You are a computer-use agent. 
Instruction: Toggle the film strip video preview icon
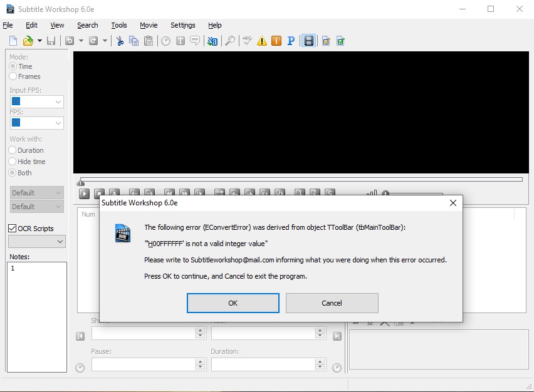point(308,41)
